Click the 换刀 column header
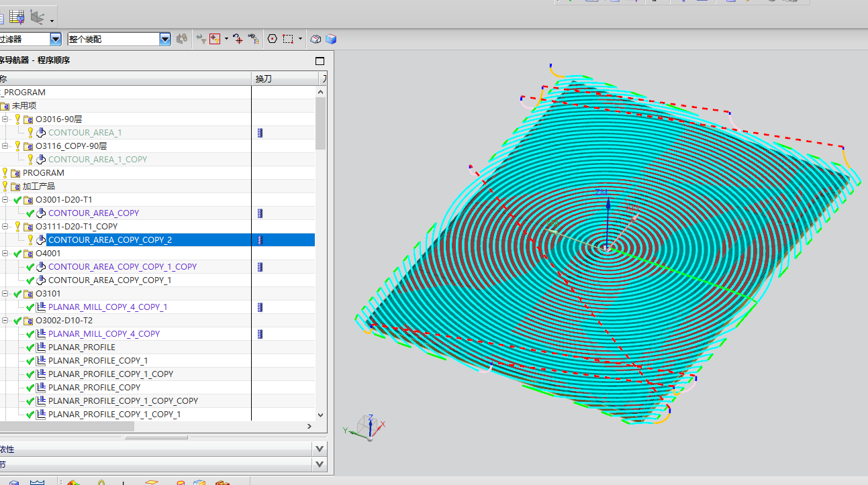868x485 pixels. point(264,79)
